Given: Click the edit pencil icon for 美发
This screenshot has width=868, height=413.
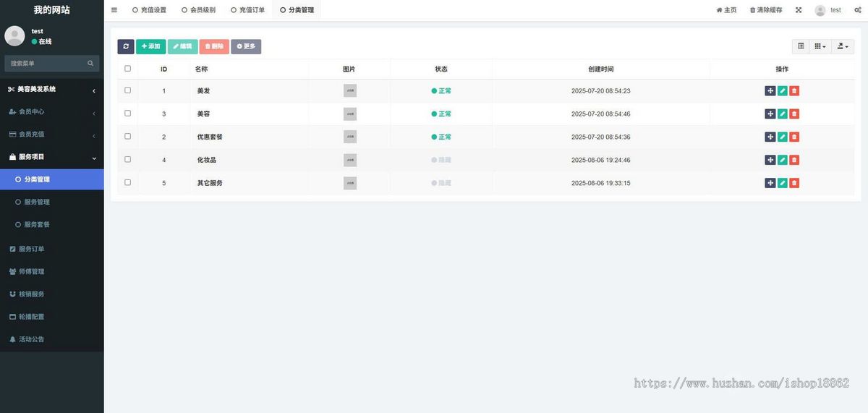Looking at the screenshot, I should [783, 91].
